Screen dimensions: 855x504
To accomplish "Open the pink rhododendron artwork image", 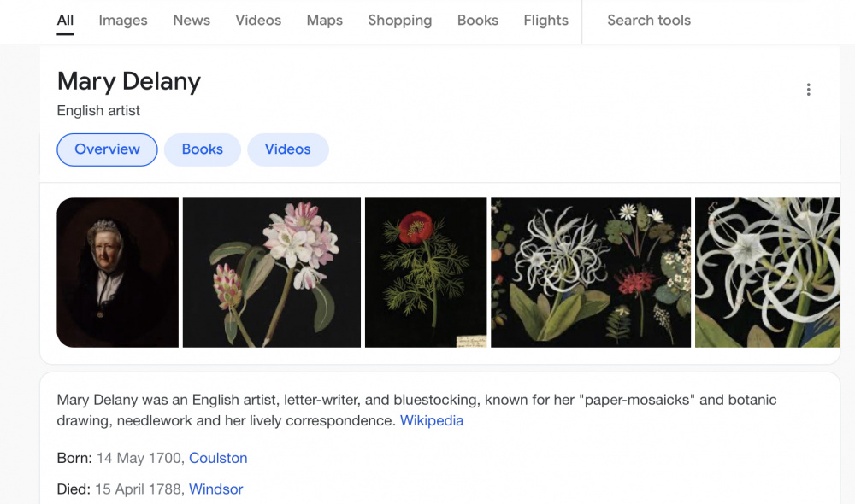I will point(272,273).
